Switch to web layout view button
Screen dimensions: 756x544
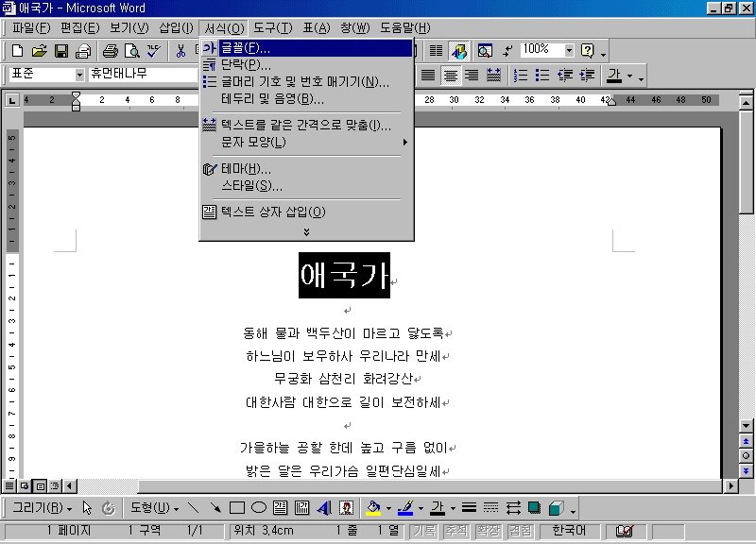[25, 485]
